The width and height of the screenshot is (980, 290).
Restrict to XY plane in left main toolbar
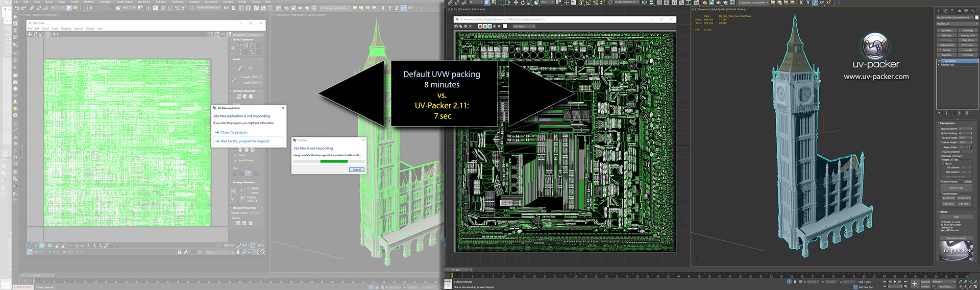pos(404,8)
